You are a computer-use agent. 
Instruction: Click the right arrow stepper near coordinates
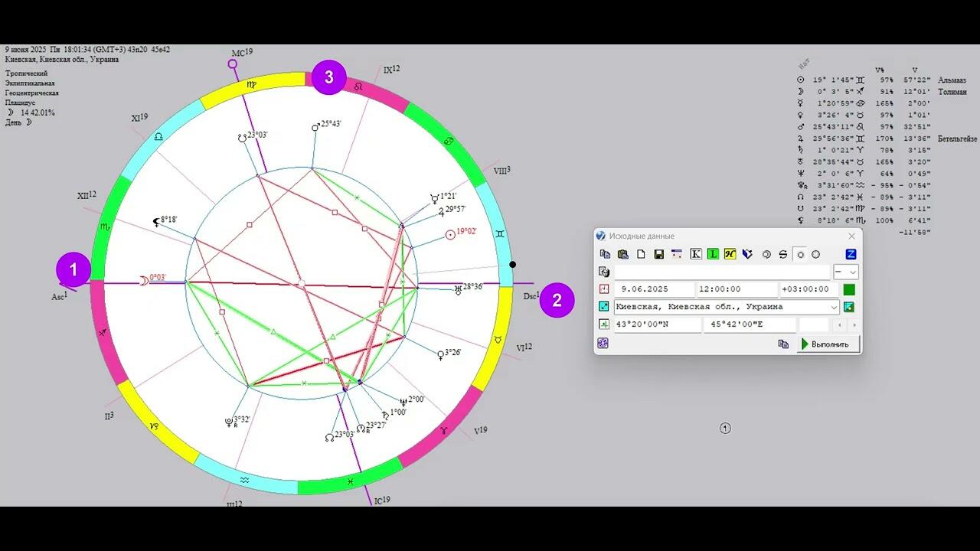click(x=854, y=324)
